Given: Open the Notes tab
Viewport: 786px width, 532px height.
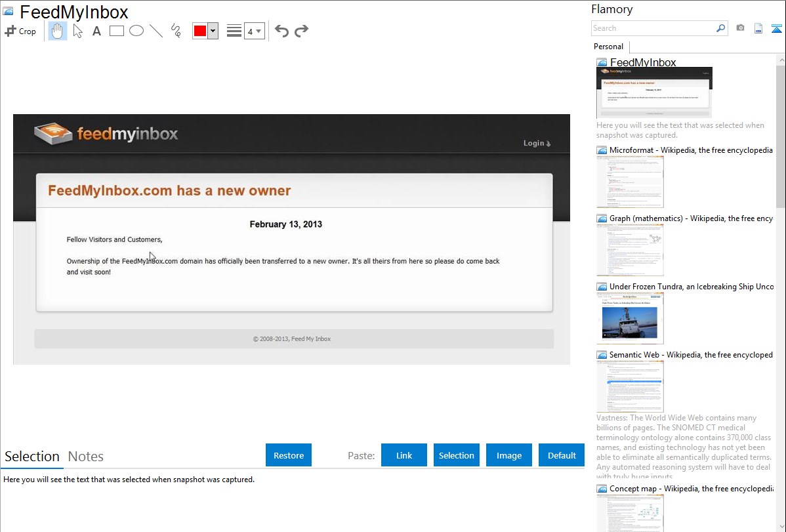Looking at the screenshot, I should pos(86,457).
